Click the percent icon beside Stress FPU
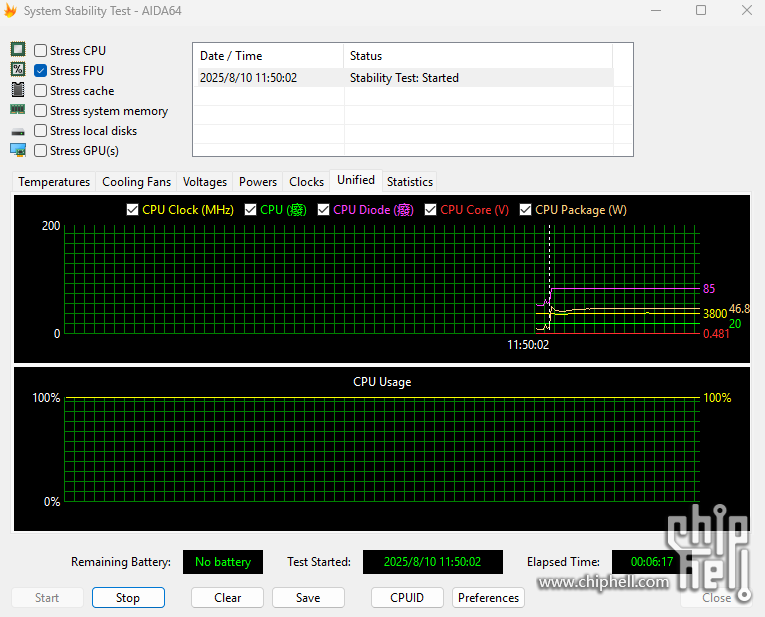Viewport: 765px width, 617px height. pos(18,69)
